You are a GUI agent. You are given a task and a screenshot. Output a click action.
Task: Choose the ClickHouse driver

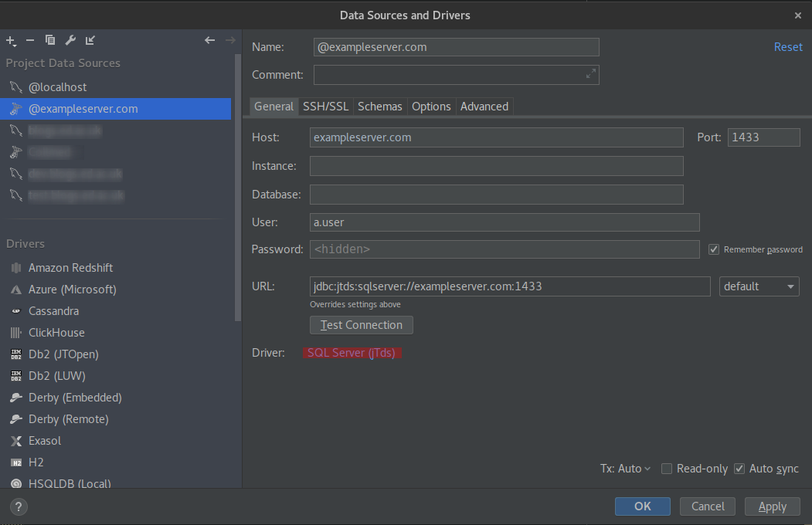click(x=117, y=333)
